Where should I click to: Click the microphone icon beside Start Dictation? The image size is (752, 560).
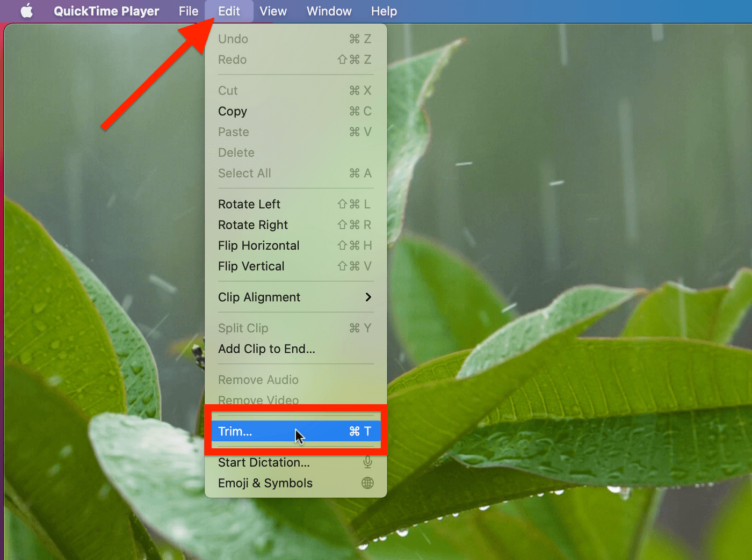coord(367,462)
